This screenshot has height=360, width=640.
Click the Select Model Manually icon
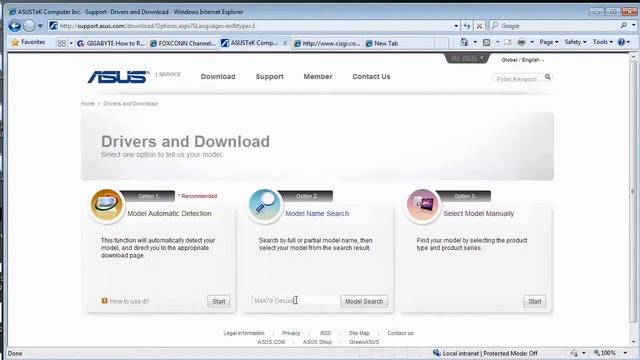click(x=422, y=206)
